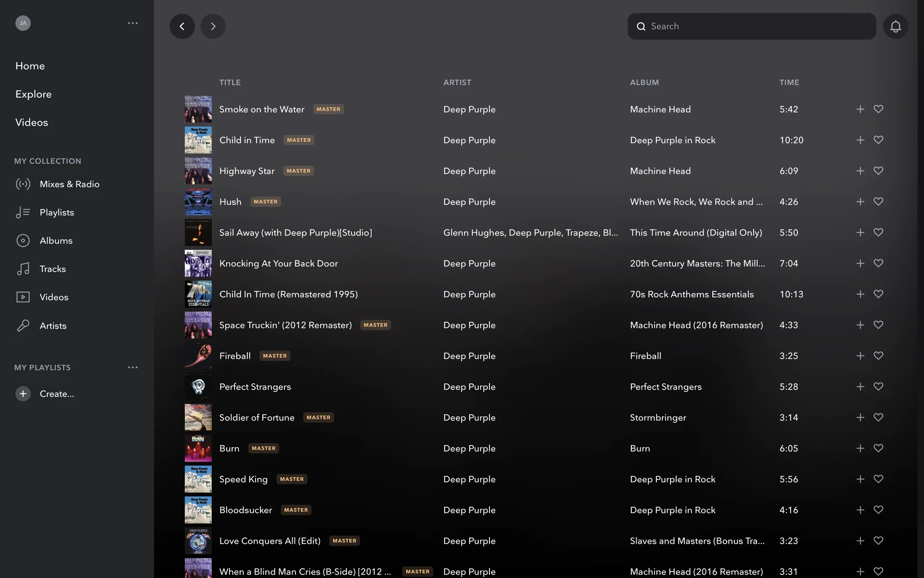Open the three-dot menu beside the profile avatar
The height and width of the screenshot is (578, 924).
[133, 23]
